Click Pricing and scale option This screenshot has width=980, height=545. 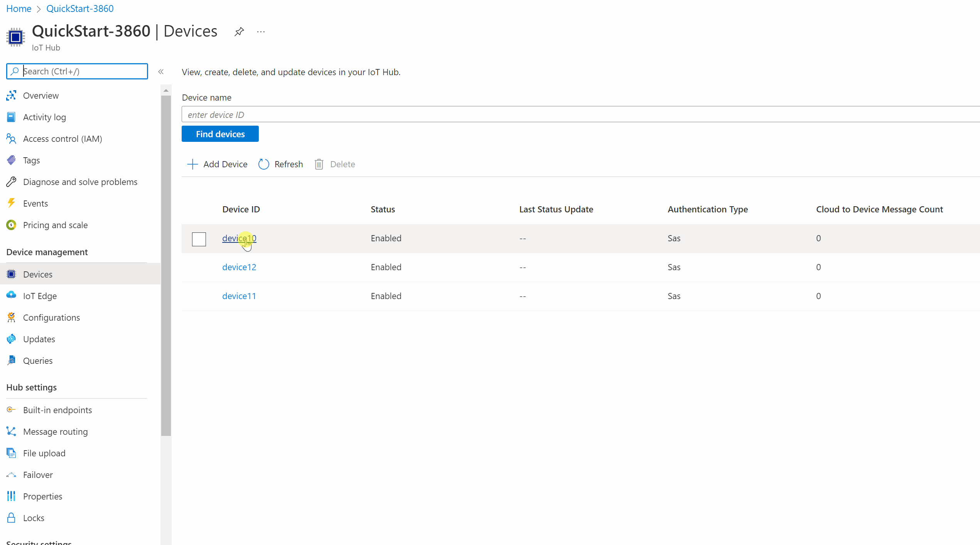pyautogui.click(x=55, y=225)
